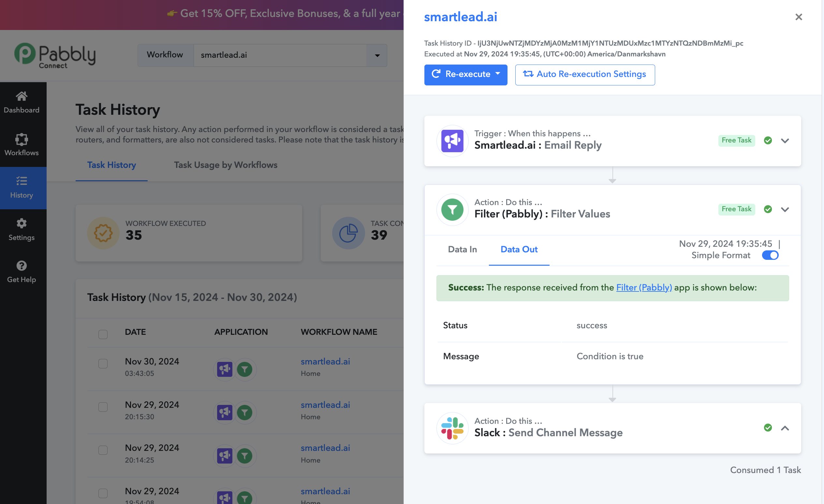The image size is (824, 504).
Task: Click the WORKFLOW NAME column header
Action: (x=339, y=332)
